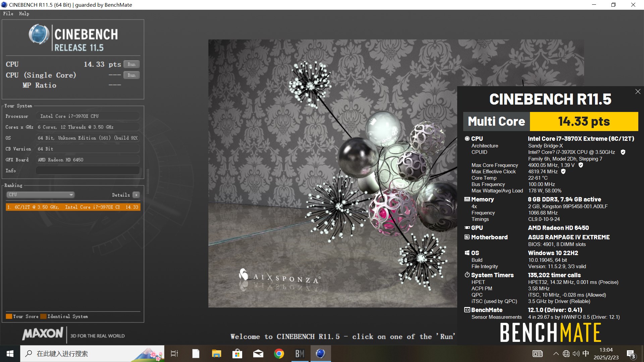Open the Help menu
Image resolution: width=644 pixels, height=362 pixels.
coord(24,13)
